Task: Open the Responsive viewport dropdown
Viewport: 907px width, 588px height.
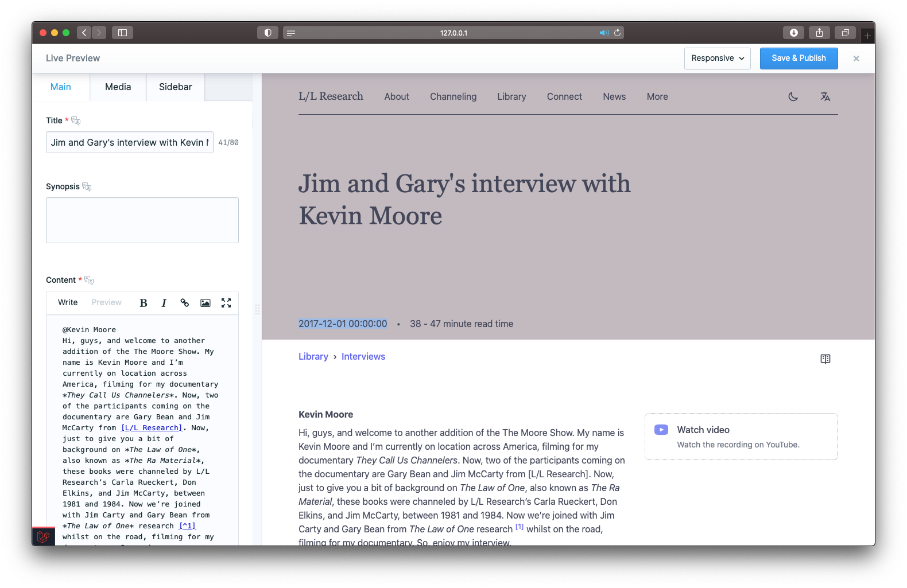Action: click(718, 59)
